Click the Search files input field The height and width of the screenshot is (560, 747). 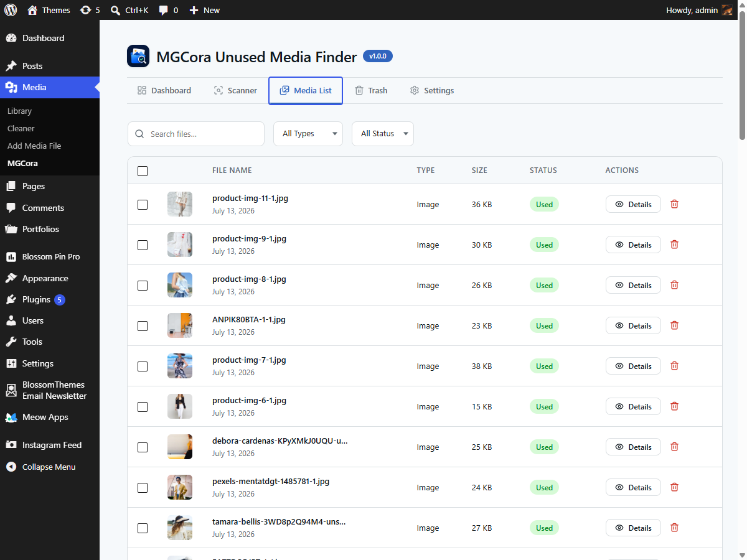pyautogui.click(x=196, y=134)
